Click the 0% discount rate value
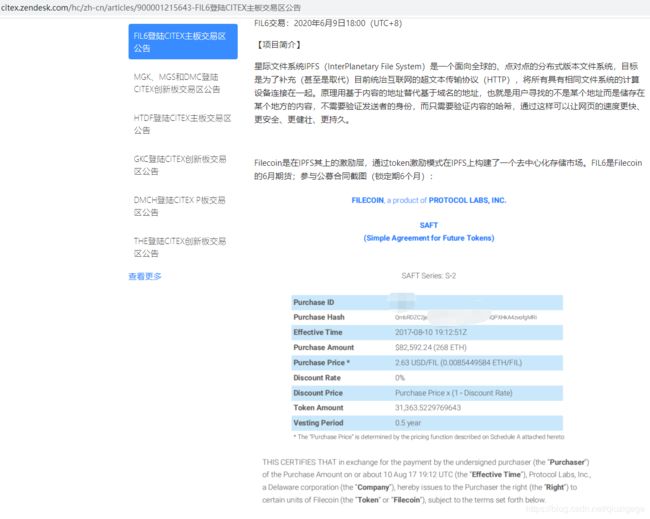 click(x=399, y=378)
